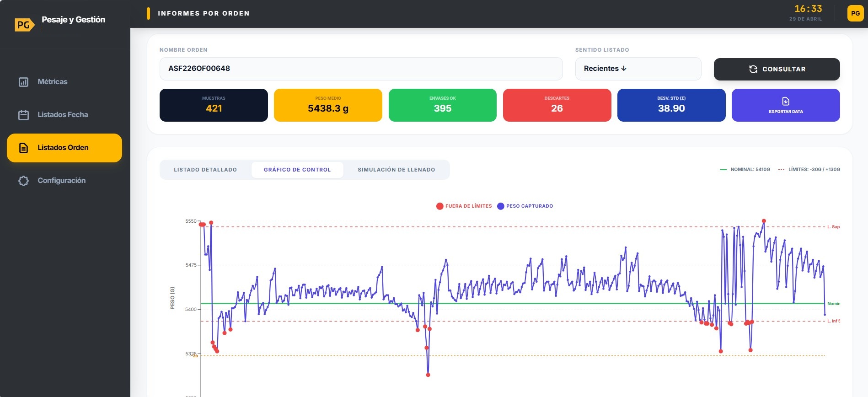Image resolution: width=868 pixels, height=397 pixels.
Task: Click the export file download icon
Action: 786,101
